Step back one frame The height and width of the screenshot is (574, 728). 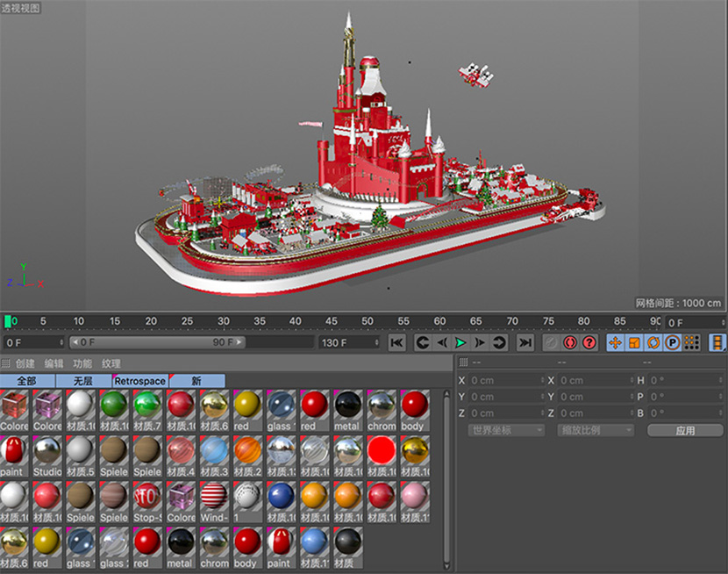tap(441, 342)
